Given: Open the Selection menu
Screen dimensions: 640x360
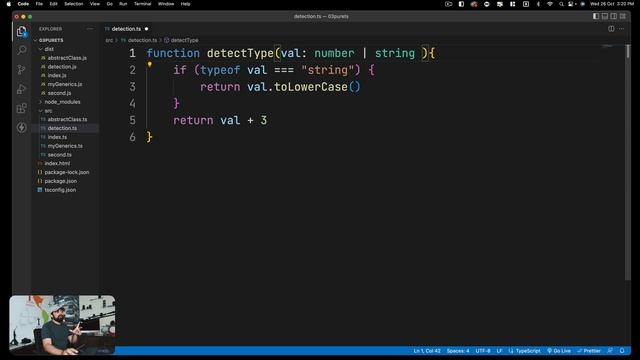Looking at the screenshot, I should click(73, 4).
